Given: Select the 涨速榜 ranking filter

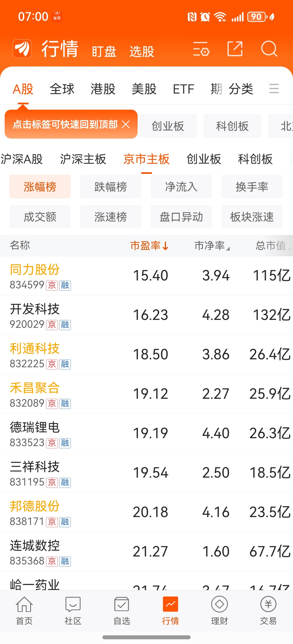Looking at the screenshot, I should pos(111,217).
